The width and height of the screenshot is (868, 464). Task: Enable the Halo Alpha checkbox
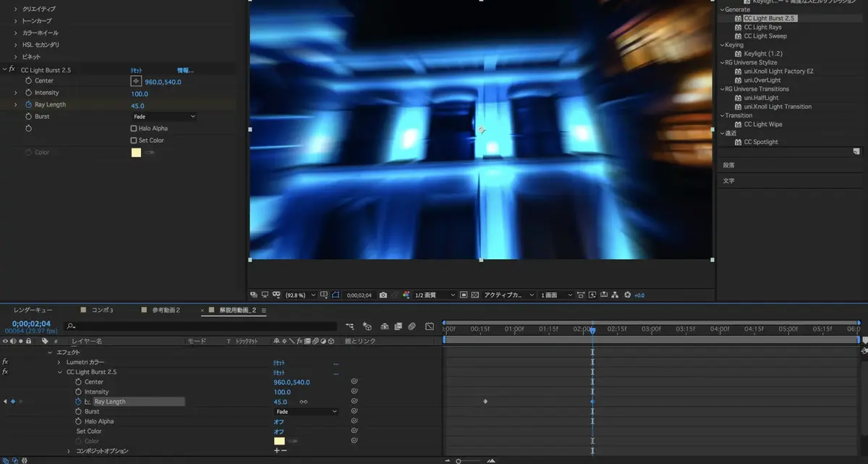click(x=133, y=129)
